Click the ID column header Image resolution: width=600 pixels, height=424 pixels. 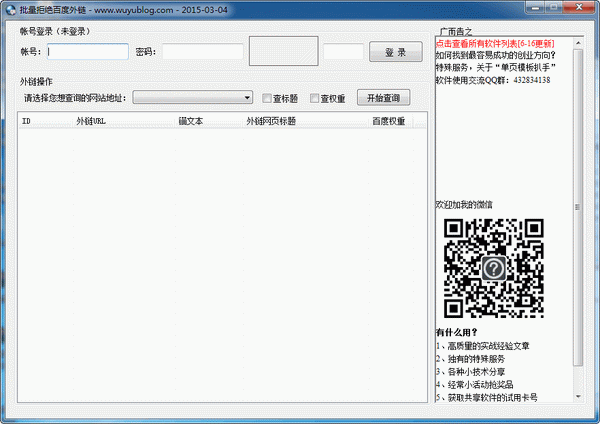tap(46, 121)
